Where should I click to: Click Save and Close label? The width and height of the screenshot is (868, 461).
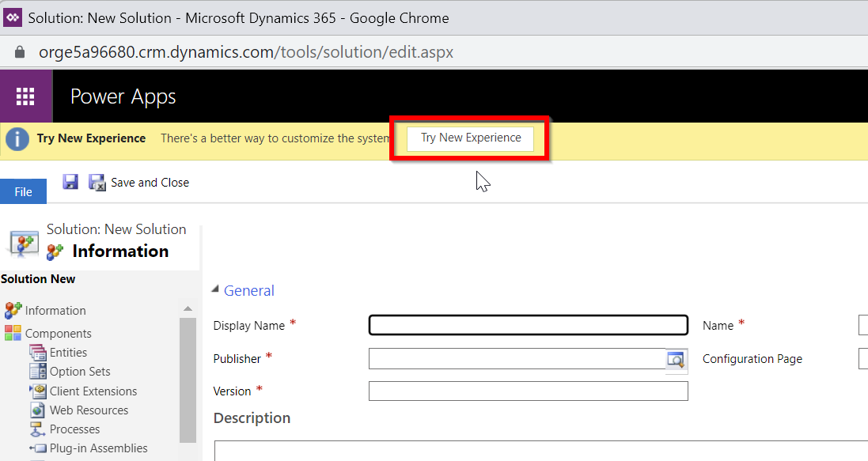point(150,183)
